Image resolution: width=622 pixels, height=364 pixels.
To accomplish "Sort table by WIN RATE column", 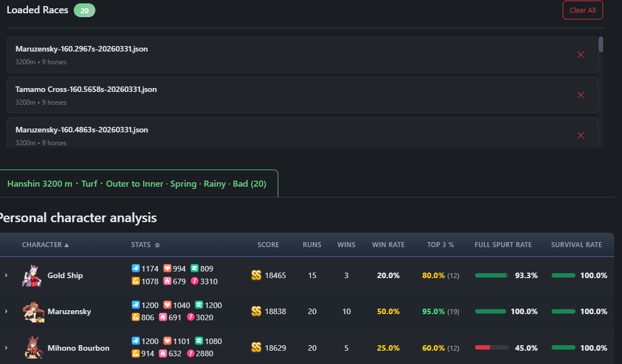I will coord(388,245).
